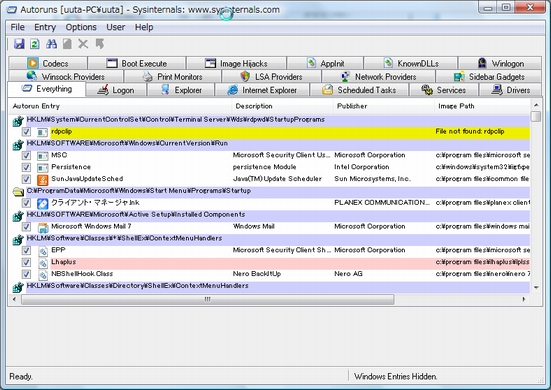Click the Jump To toolbar icon
The image size is (551, 390).
pyautogui.click(x=100, y=44)
